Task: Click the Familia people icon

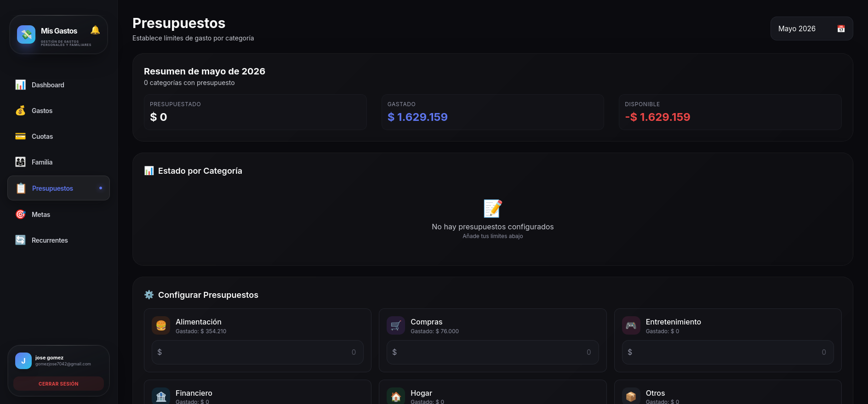Action: [x=21, y=162]
